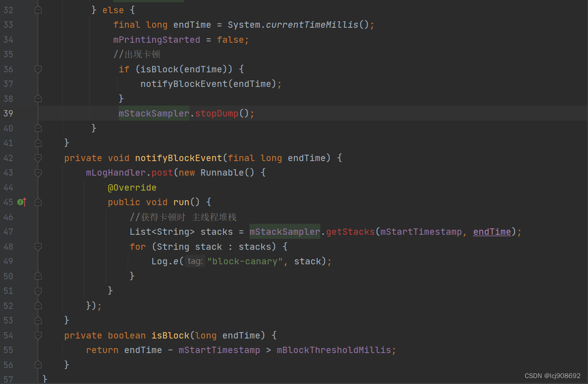Image resolution: width=588 pixels, height=384 pixels.
Task: Click the false keyword on line 34
Action: click(x=230, y=40)
